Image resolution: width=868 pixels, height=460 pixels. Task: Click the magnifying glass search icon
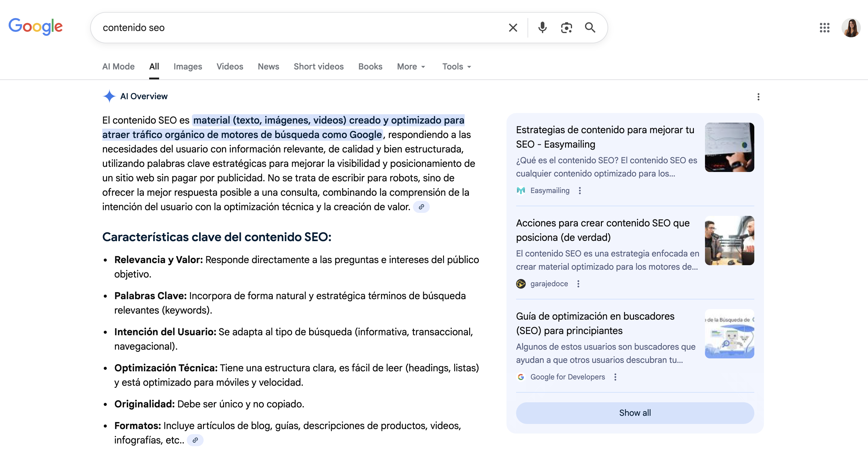tap(590, 28)
